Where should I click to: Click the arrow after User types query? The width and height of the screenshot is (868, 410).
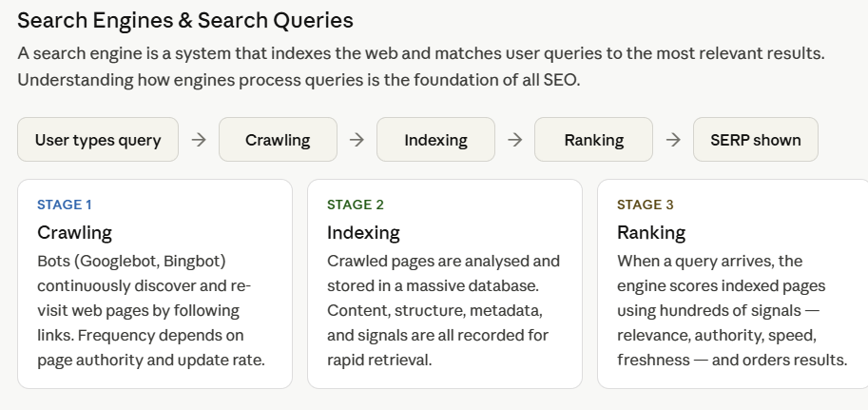point(199,140)
